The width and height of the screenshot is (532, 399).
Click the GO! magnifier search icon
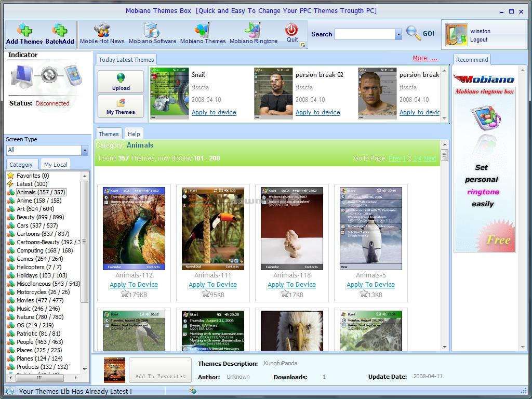tap(414, 33)
